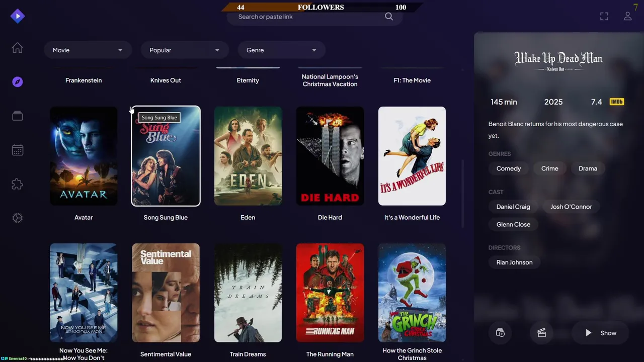This screenshot has height=362, width=644.
Task: Click the Frankenstein title
Action: click(84, 80)
